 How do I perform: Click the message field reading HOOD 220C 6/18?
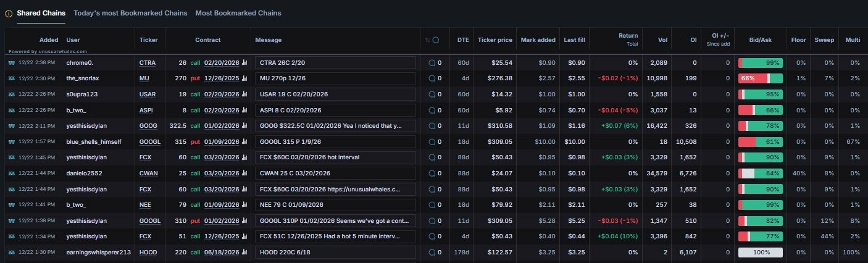click(x=335, y=253)
